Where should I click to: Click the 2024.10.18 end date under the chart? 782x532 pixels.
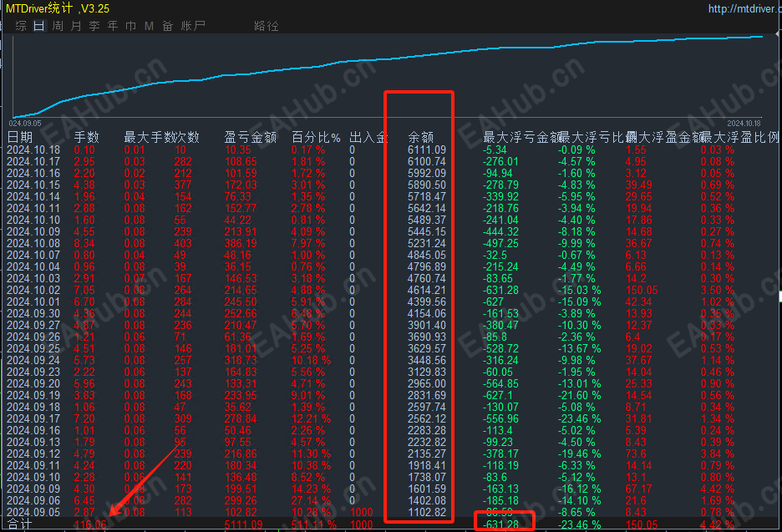pos(744,123)
